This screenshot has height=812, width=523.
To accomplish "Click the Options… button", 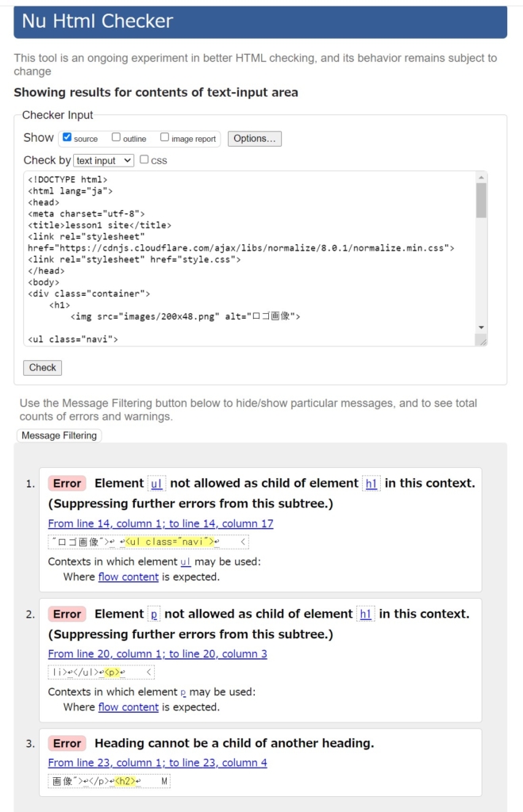I will pos(254,139).
